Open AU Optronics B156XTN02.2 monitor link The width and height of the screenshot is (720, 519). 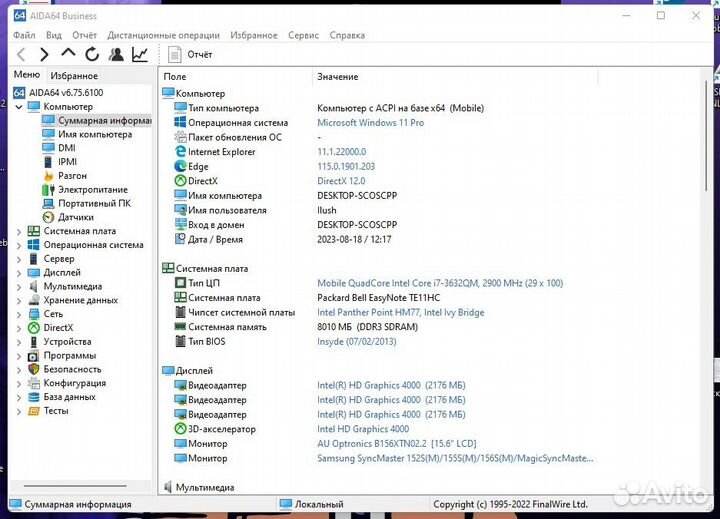point(397,444)
